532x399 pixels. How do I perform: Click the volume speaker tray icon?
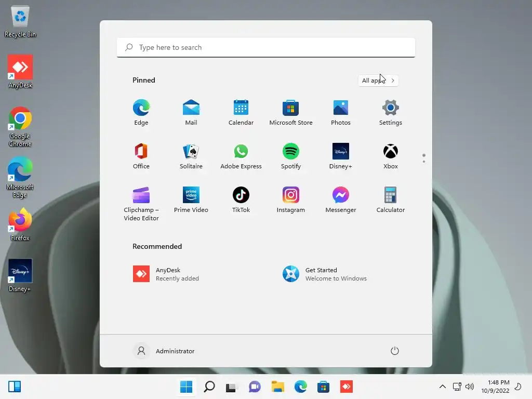470,387
